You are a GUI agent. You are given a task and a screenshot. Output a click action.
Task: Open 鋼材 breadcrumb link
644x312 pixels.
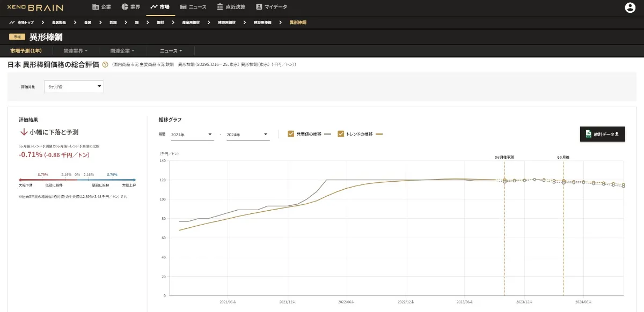(x=160, y=23)
